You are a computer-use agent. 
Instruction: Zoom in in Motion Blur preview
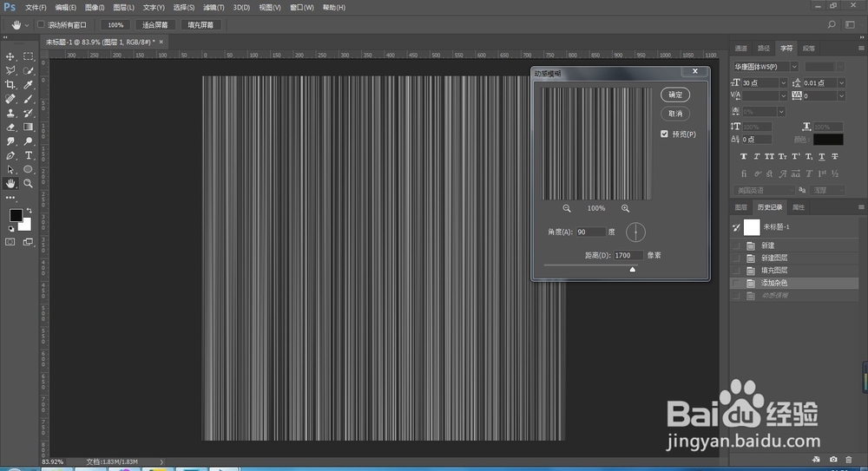[625, 208]
